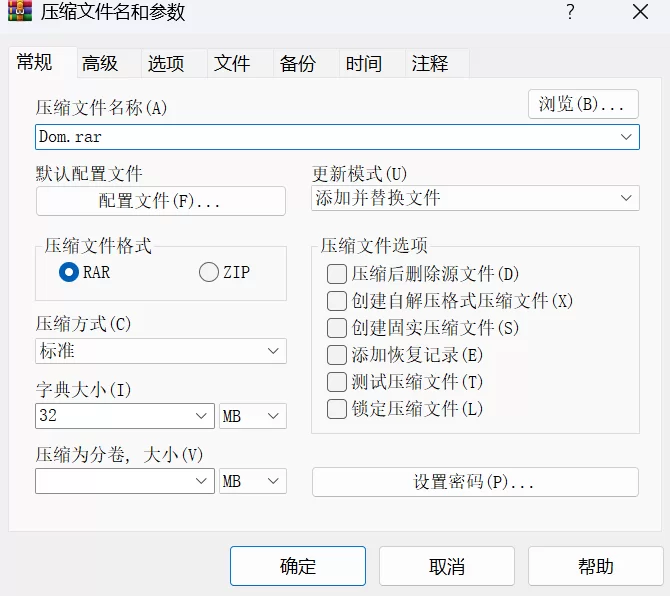Expand the split volume size dropdown arrow
This screenshot has height=596, width=670.
click(201, 481)
